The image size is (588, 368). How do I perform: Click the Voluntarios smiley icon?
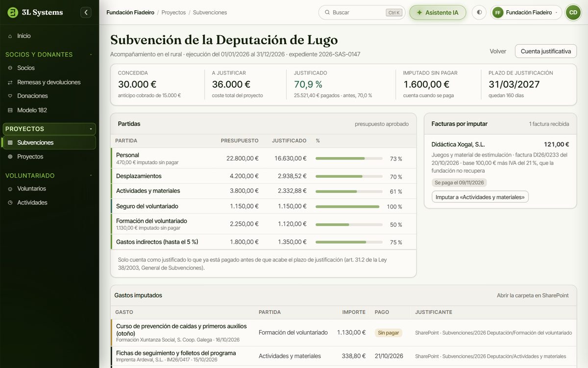(10, 189)
